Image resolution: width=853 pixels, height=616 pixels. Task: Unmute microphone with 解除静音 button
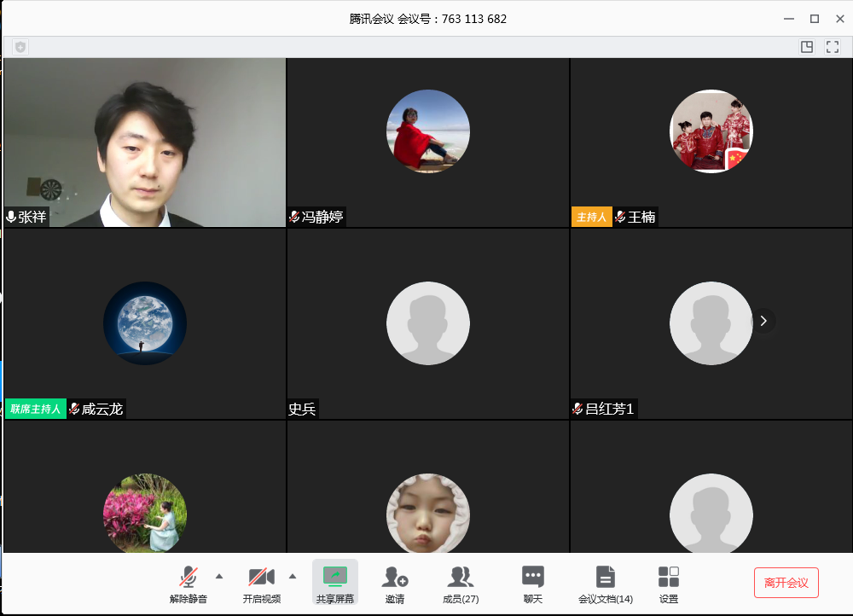[189, 583]
